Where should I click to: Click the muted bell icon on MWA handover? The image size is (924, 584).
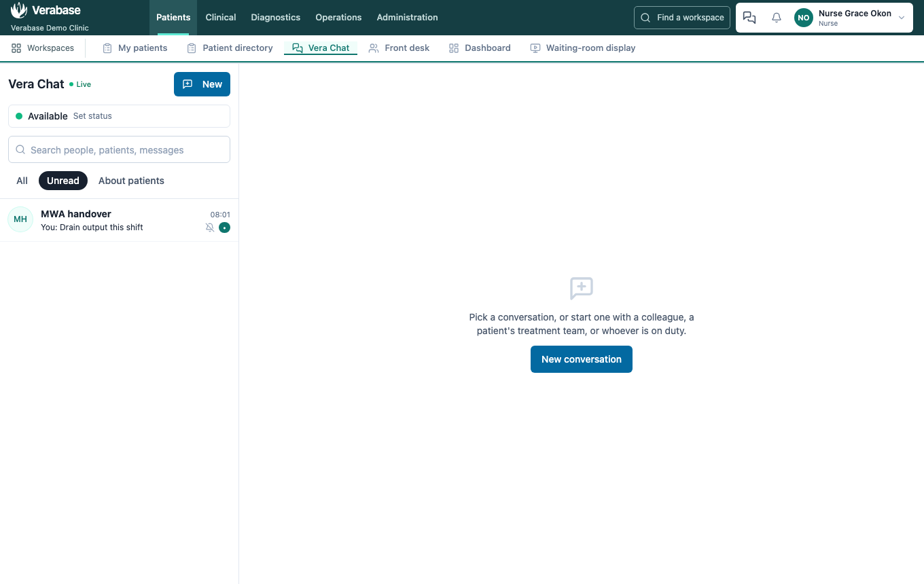point(210,227)
